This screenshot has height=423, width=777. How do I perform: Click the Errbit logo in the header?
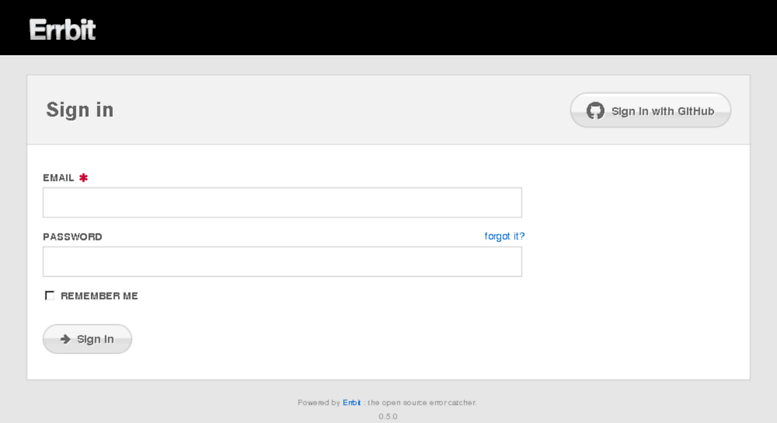pos(62,30)
